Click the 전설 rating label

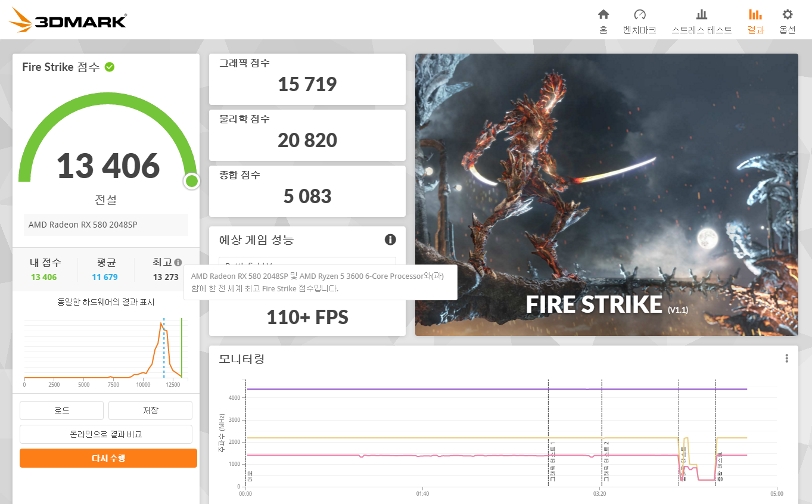click(x=106, y=200)
